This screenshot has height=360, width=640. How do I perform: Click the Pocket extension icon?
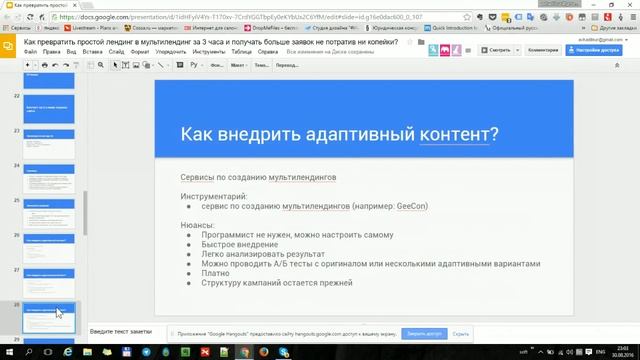[492, 17]
